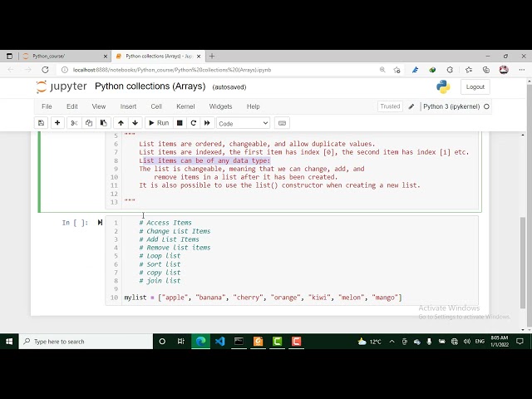Copy selected cells icon in Jupyter toolbar
This screenshot has width=532, height=399.
point(89,123)
